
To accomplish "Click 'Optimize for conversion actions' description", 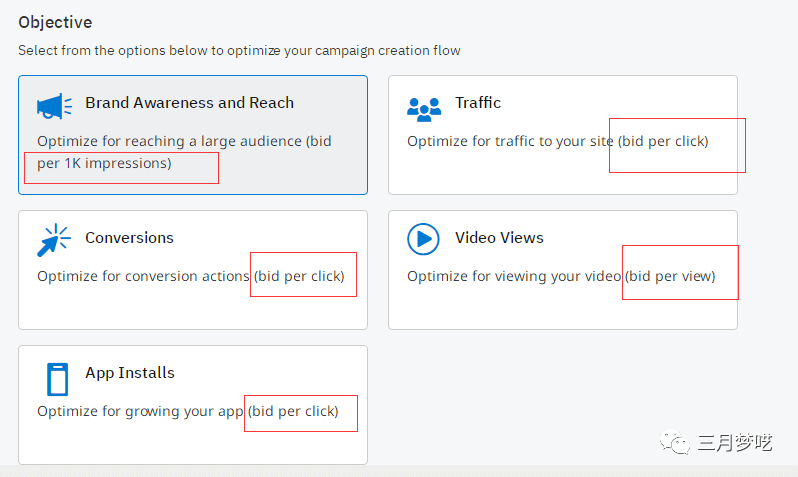I will click(143, 276).
